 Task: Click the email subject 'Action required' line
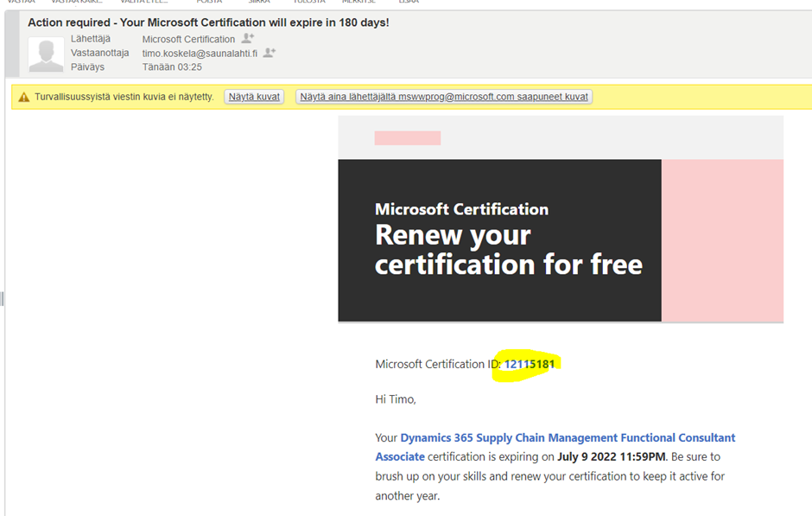coord(208,22)
